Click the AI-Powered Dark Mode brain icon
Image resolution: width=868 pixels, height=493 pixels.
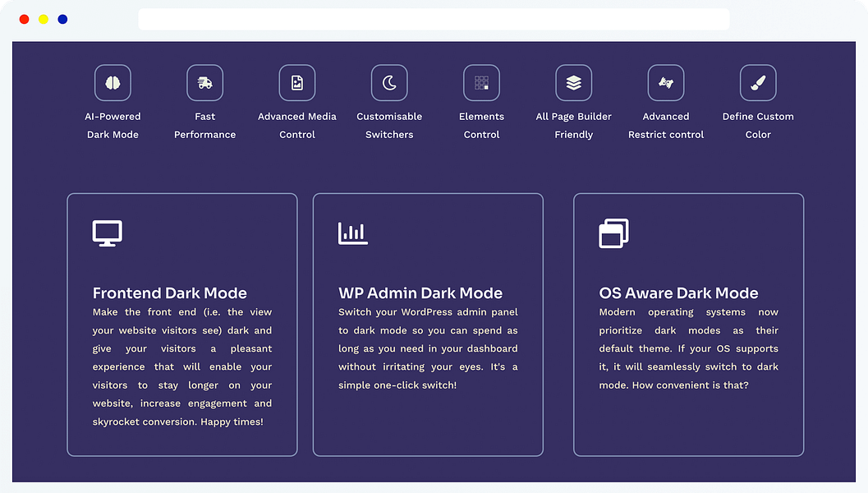coord(113,83)
